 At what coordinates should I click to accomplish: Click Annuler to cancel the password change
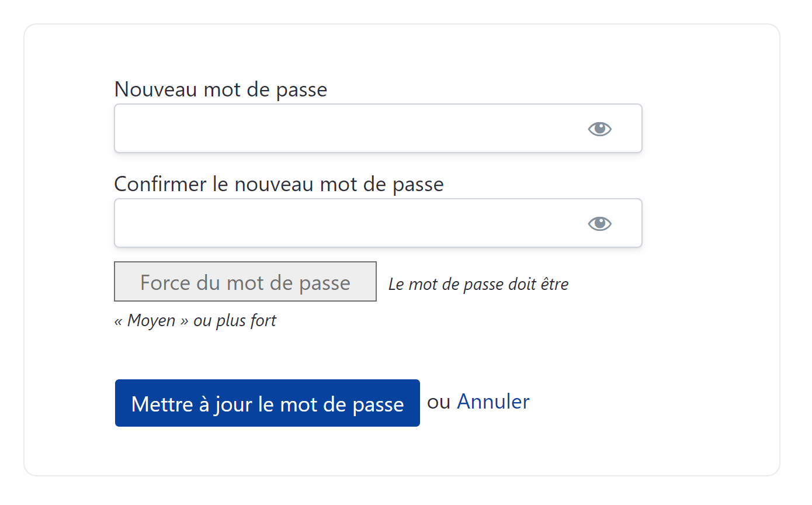pyautogui.click(x=493, y=402)
